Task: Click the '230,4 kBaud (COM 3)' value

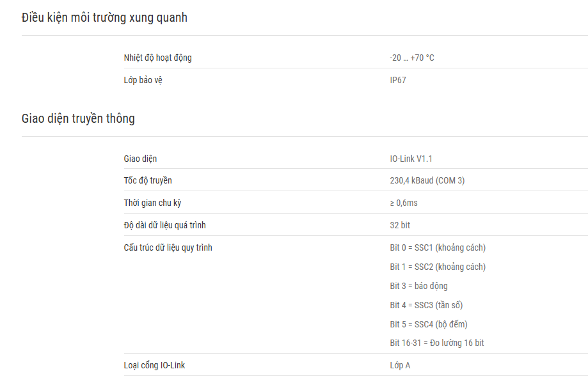Action: pyautogui.click(x=427, y=181)
